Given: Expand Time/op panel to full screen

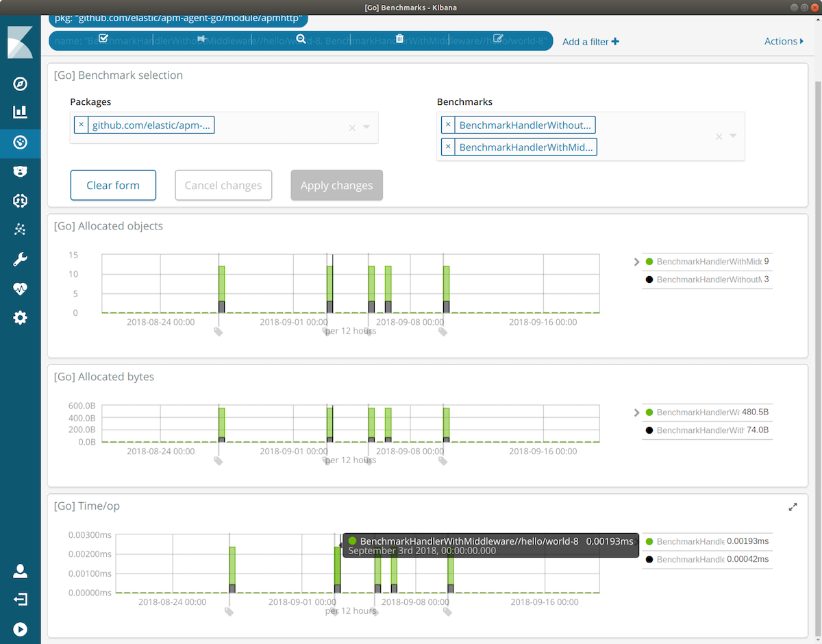Looking at the screenshot, I should [x=793, y=507].
